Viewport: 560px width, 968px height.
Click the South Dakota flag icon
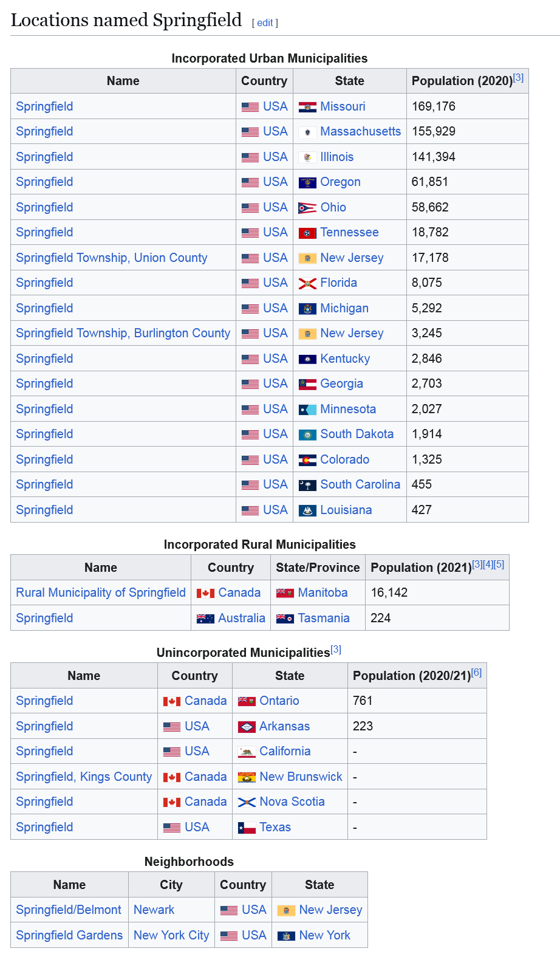tap(307, 434)
